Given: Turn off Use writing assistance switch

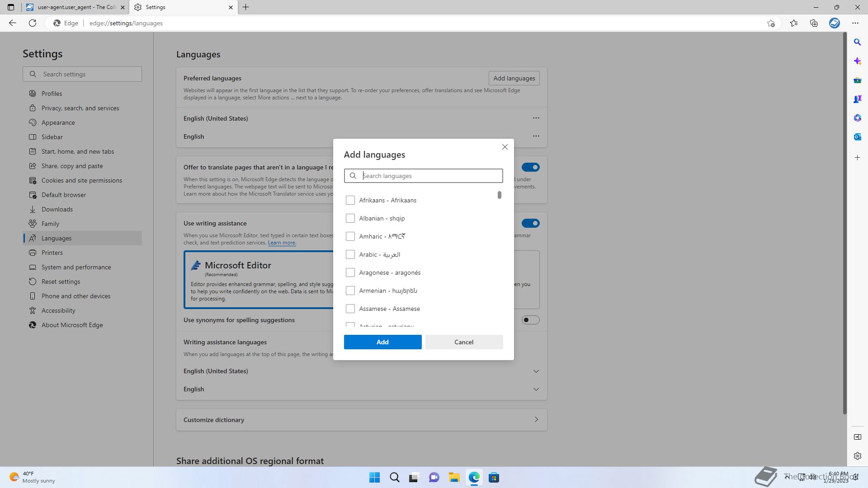Looking at the screenshot, I should [530, 223].
